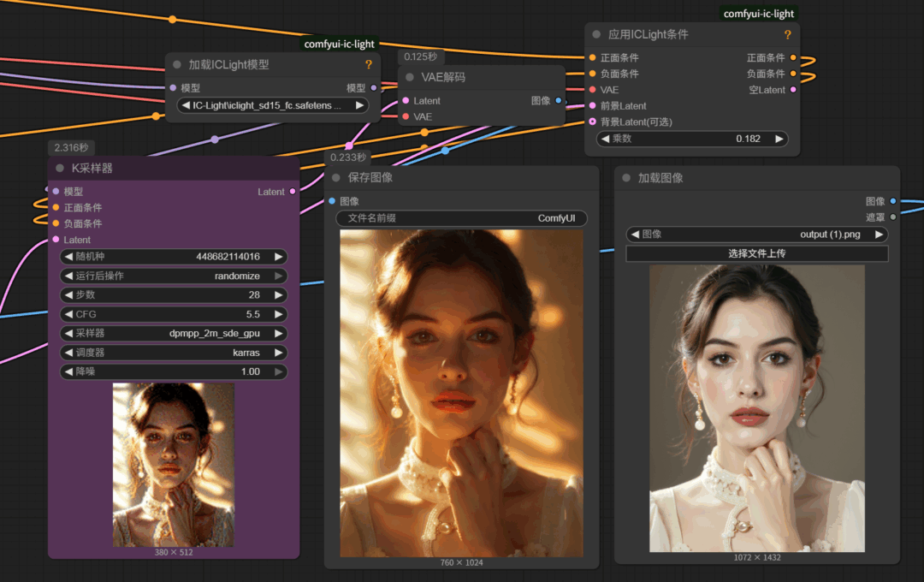Click 负面条件 input port on K采样器 node
The width and height of the screenshot is (924, 582).
pyautogui.click(x=56, y=223)
